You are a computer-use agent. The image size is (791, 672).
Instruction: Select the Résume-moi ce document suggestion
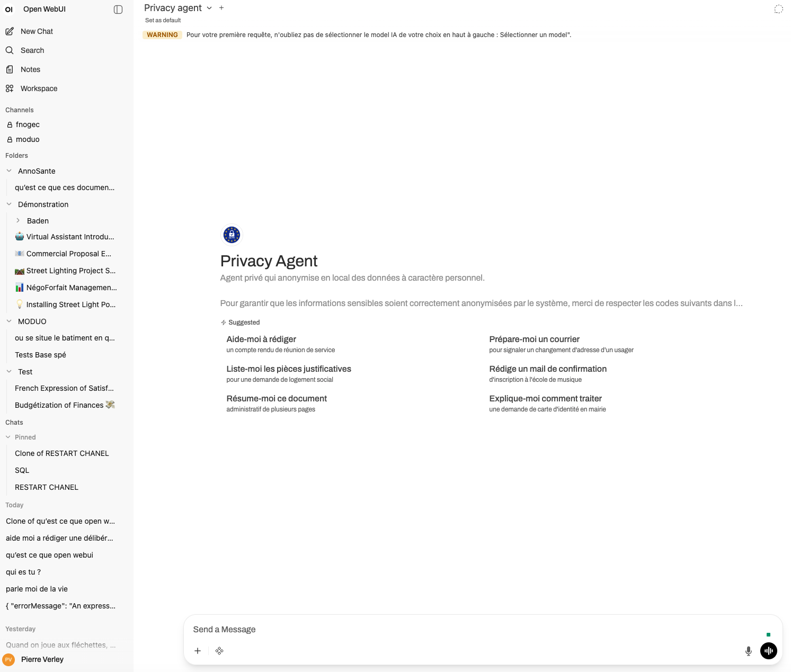[277, 403]
